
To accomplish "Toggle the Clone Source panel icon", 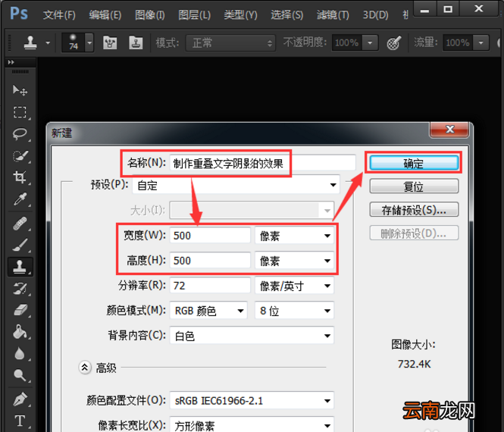I will 136,42.
